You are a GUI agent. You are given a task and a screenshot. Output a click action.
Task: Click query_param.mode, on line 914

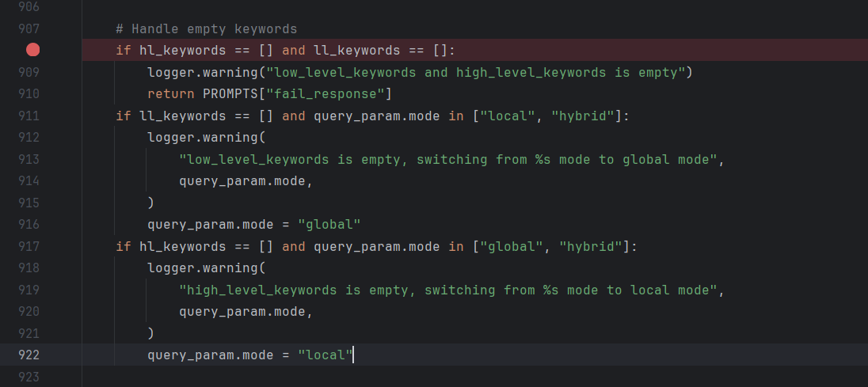coord(246,181)
